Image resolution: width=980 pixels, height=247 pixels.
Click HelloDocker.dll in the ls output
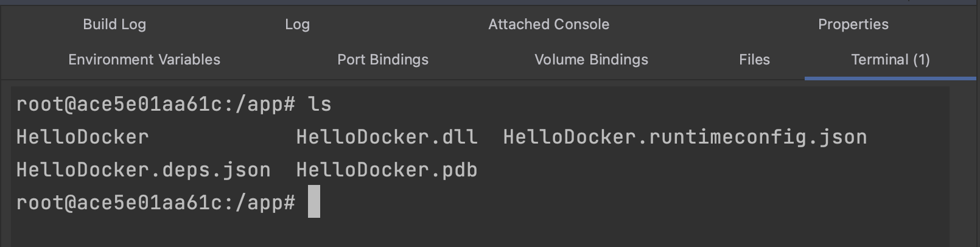(387, 137)
